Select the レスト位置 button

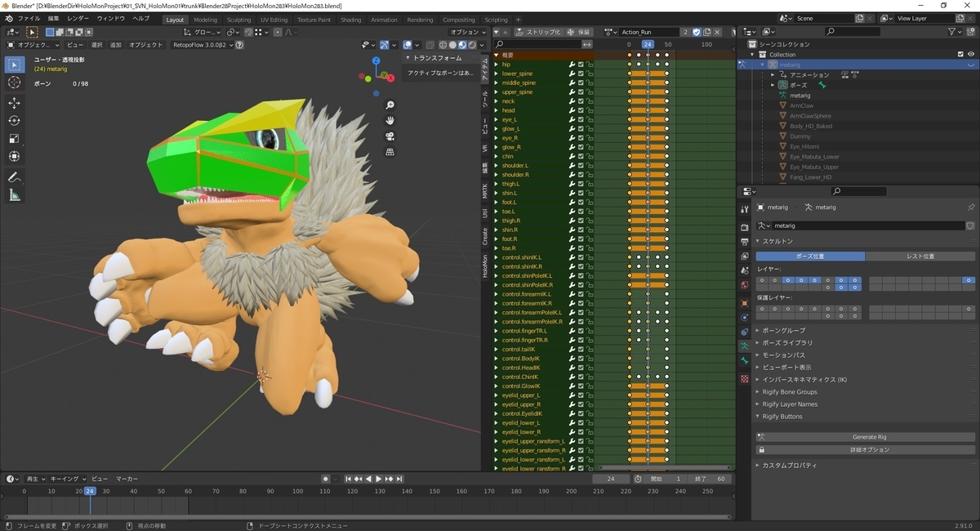click(x=920, y=257)
